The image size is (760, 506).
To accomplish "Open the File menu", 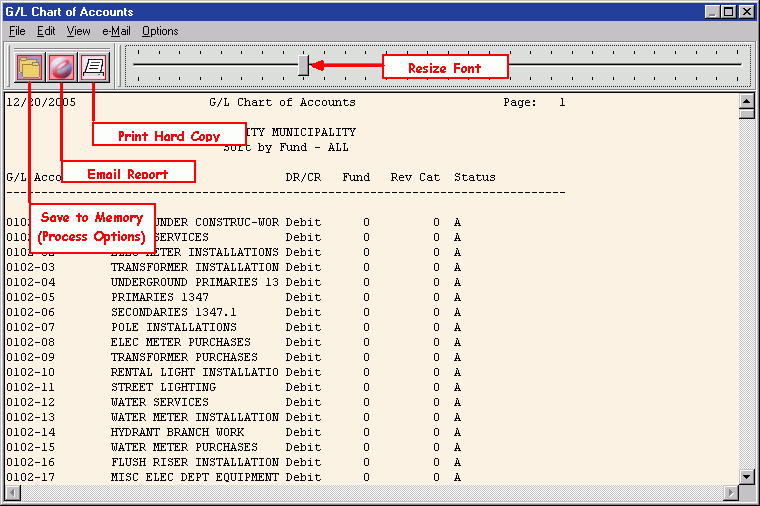I will point(17,31).
